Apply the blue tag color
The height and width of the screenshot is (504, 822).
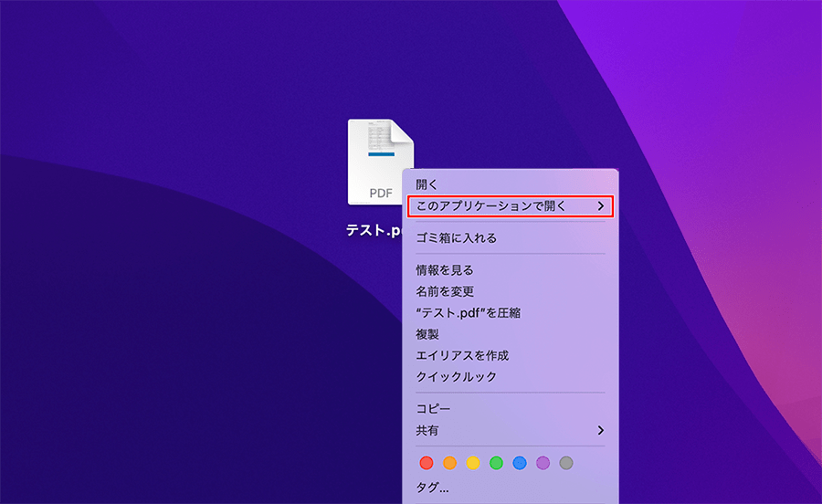click(x=520, y=463)
